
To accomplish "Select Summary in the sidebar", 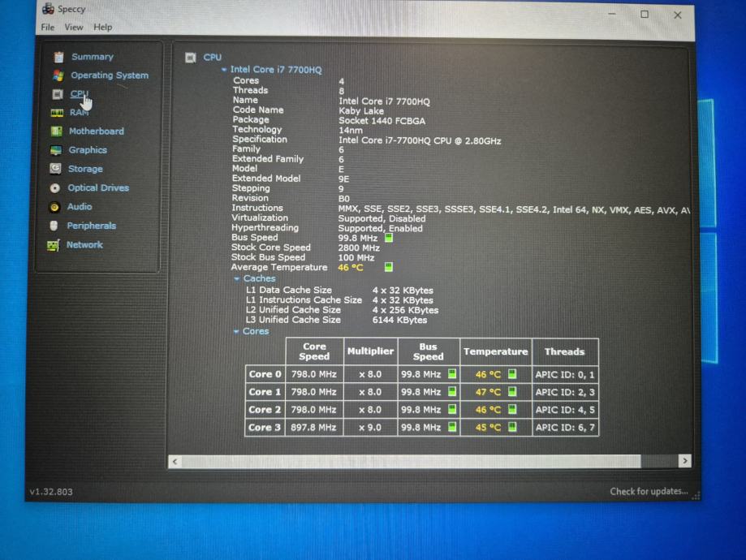I will tap(93, 57).
